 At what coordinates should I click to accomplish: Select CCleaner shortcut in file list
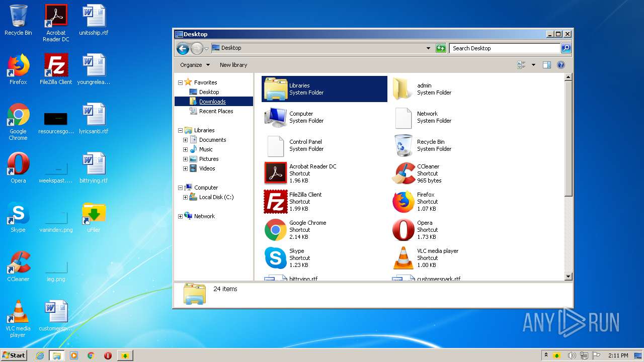416,173
